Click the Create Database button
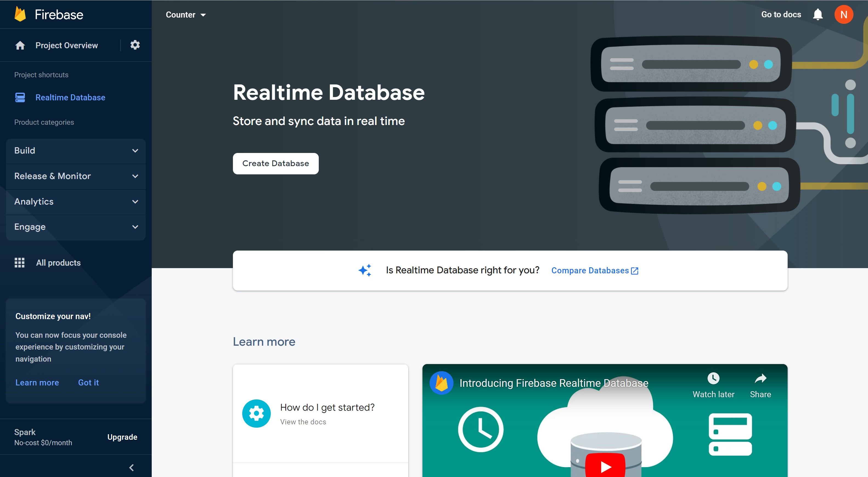 [x=276, y=163]
